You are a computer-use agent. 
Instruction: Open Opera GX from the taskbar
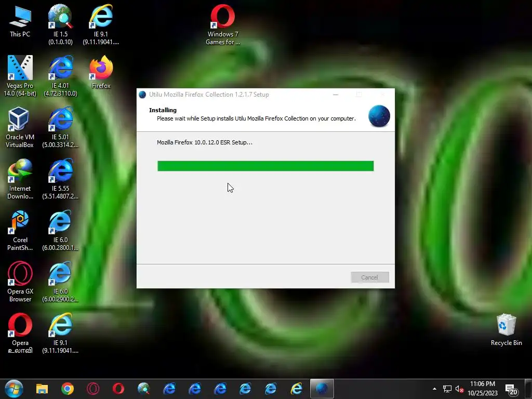click(x=93, y=389)
